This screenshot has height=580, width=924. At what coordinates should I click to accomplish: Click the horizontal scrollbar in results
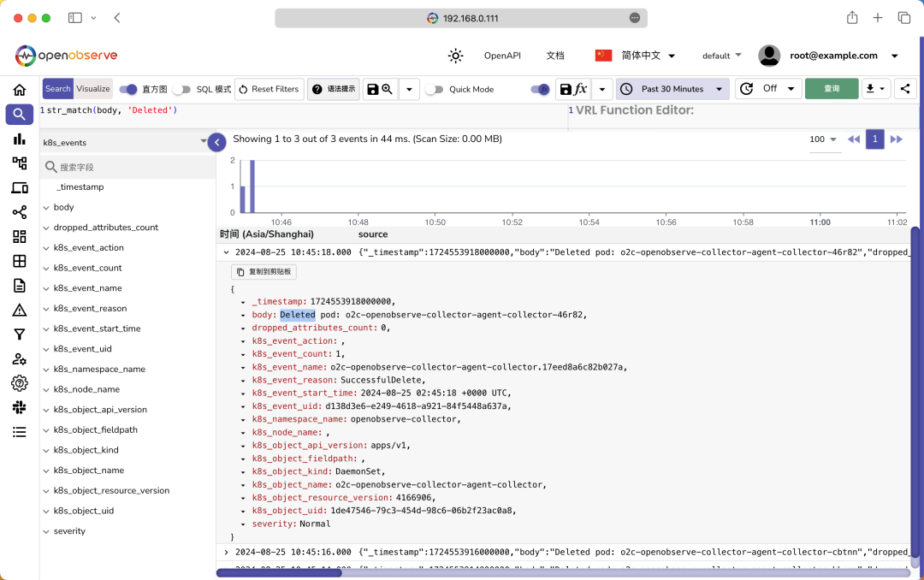tap(279, 572)
